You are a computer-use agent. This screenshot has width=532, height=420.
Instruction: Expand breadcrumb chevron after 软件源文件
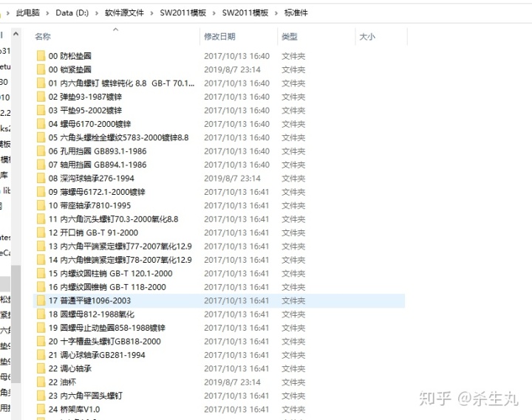click(151, 13)
